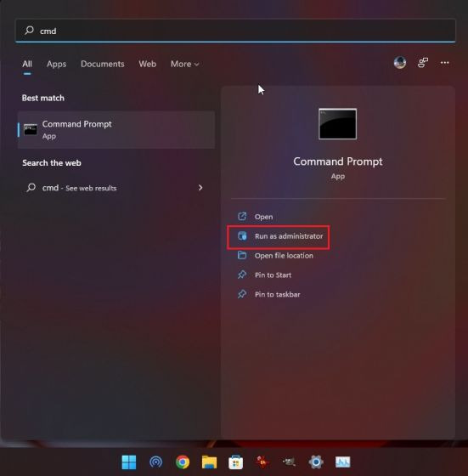This screenshot has width=468, height=476.
Task: Choose Open for Command Prompt
Action: [x=263, y=217]
